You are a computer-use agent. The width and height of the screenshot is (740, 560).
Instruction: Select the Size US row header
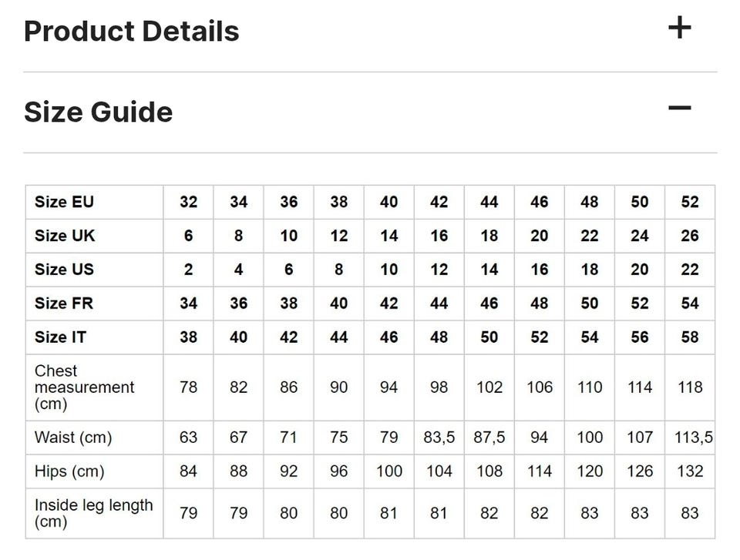65,270
